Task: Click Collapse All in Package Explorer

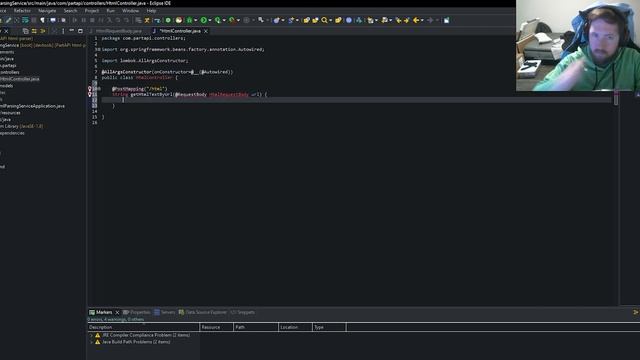Action: click(26, 31)
